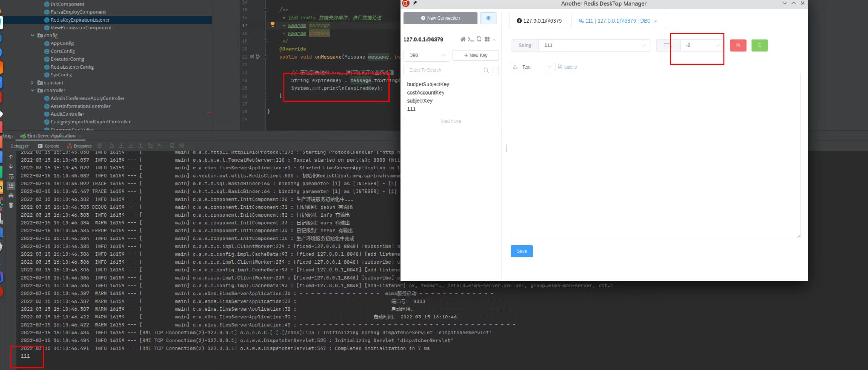Click the pin icon in Redis manager title bar
This screenshot has width=868, height=370.
[415, 3]
